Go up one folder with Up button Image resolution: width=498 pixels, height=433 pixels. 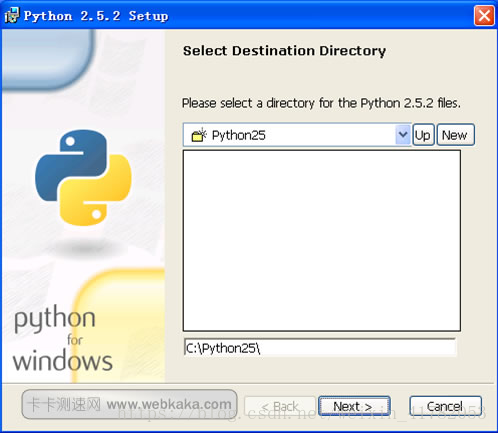(x=423, y=135)
